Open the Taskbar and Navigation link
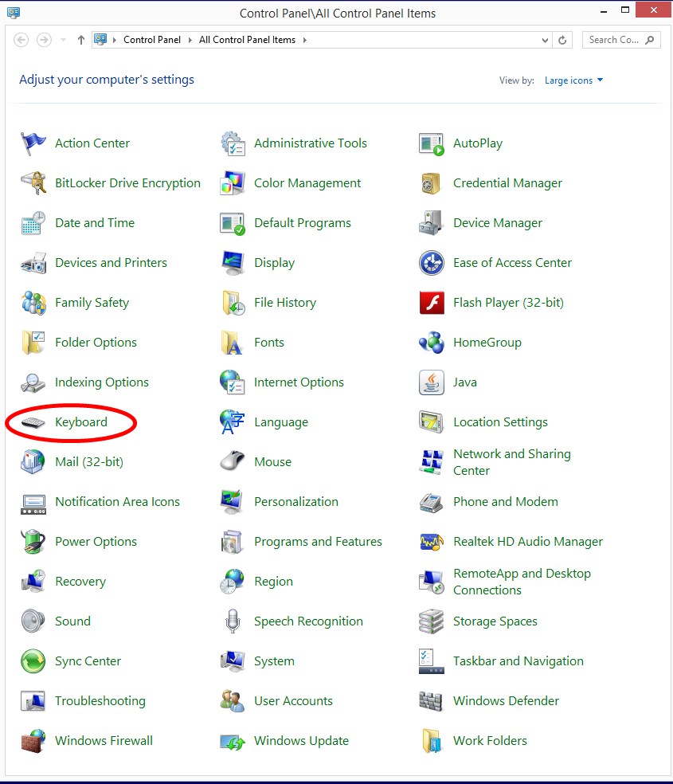This screenshot has height=784, width=673. click(x=518, y=661)
